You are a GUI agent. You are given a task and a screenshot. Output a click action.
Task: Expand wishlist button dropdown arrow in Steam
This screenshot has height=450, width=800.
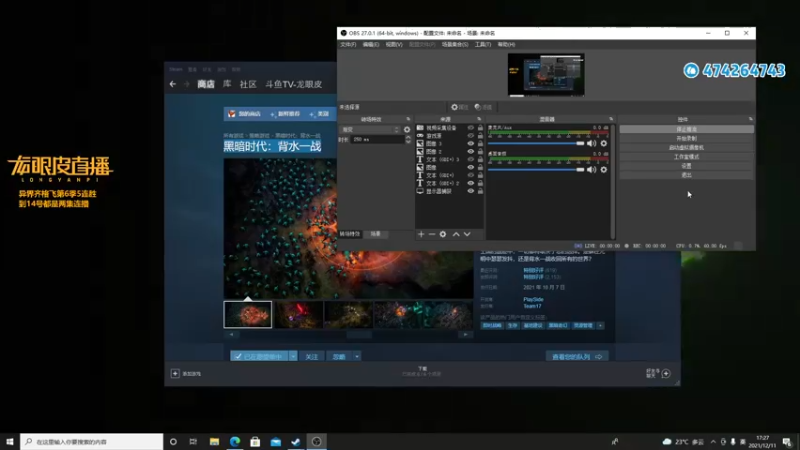(x=293, y=356)
